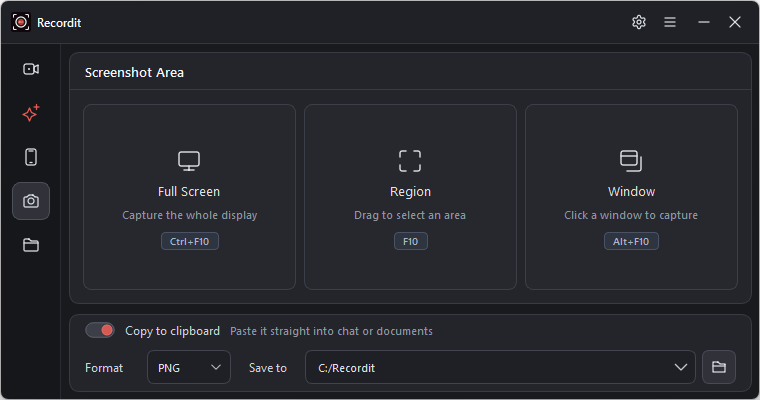Choose the Region title
This screenshot has height=400, width=760.
411,192
